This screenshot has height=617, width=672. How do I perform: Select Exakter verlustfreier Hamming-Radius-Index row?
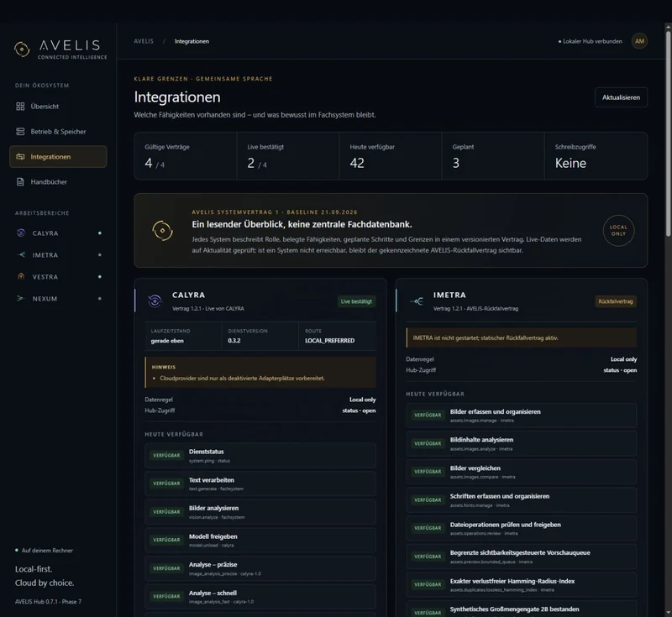point(521,585)
